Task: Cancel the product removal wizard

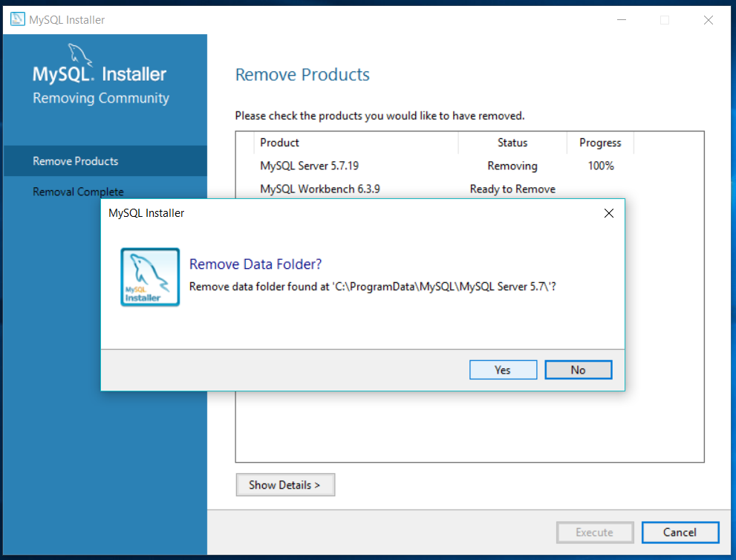Action: [x=680, y=533]
